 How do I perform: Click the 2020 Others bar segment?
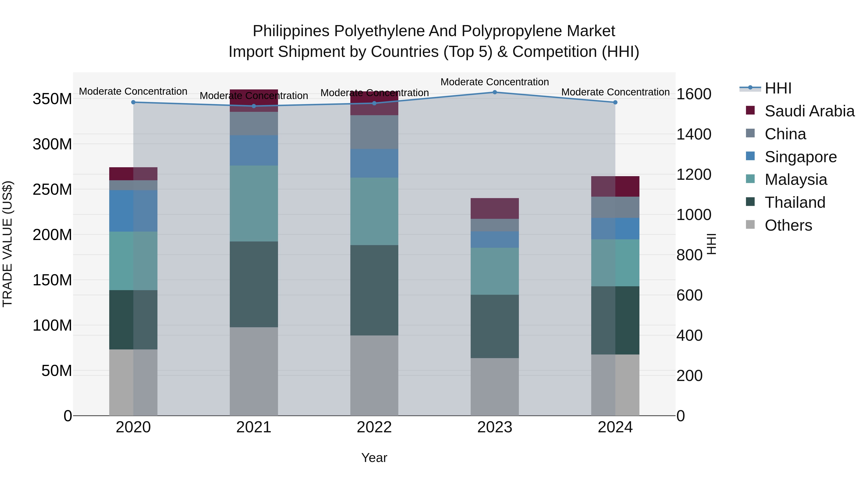[133, 383]
